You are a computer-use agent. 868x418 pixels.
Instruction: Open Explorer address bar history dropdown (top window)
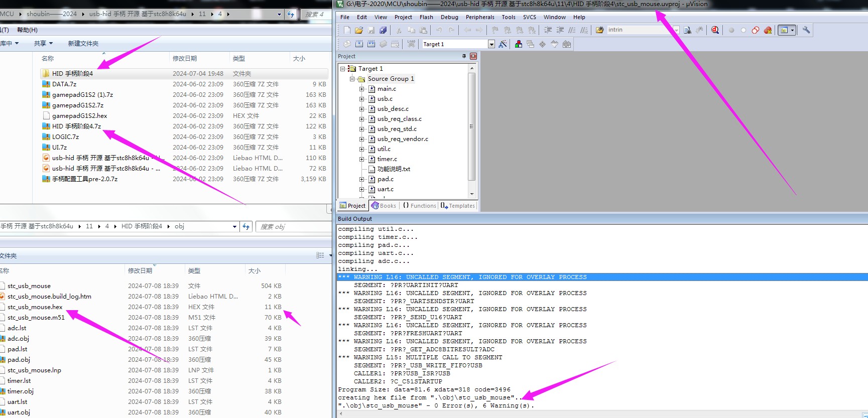(x=280, y=14)
